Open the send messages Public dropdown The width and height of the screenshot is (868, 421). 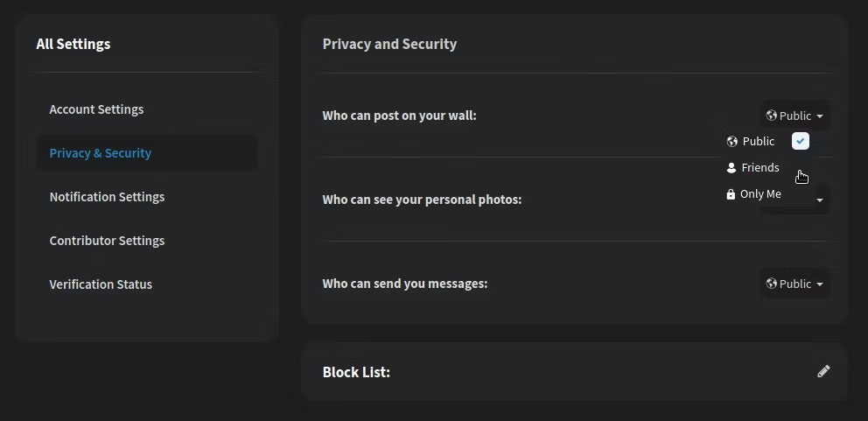tap(794, 284)
